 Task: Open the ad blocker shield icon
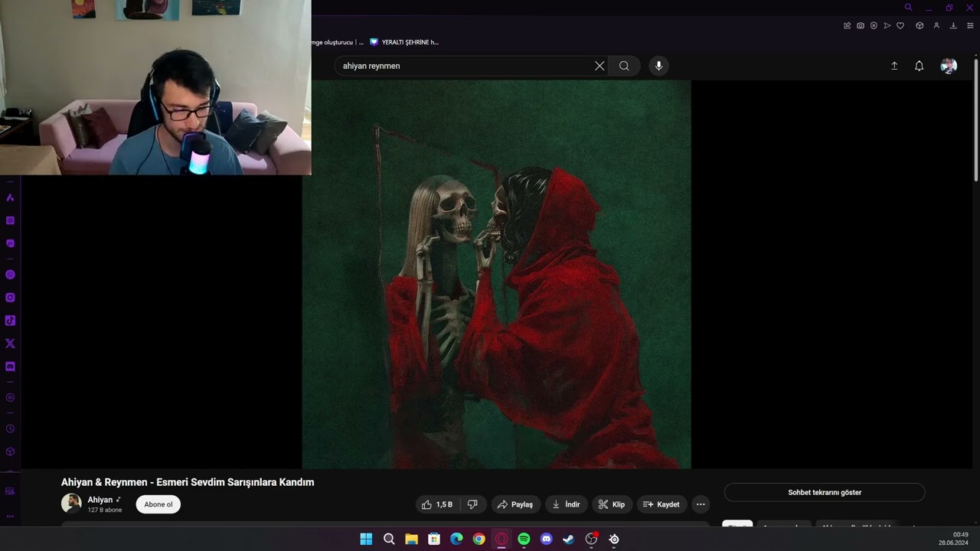[874, 25]
